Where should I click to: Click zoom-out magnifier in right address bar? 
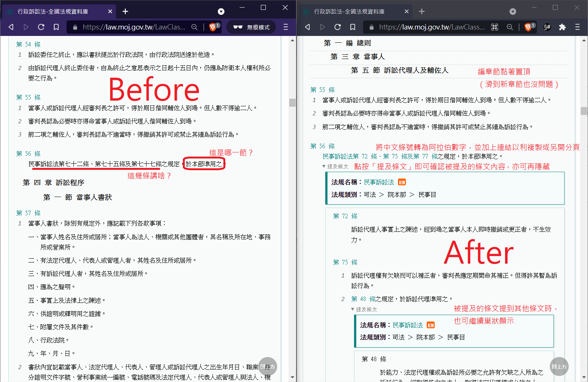(x=510, y=27)
